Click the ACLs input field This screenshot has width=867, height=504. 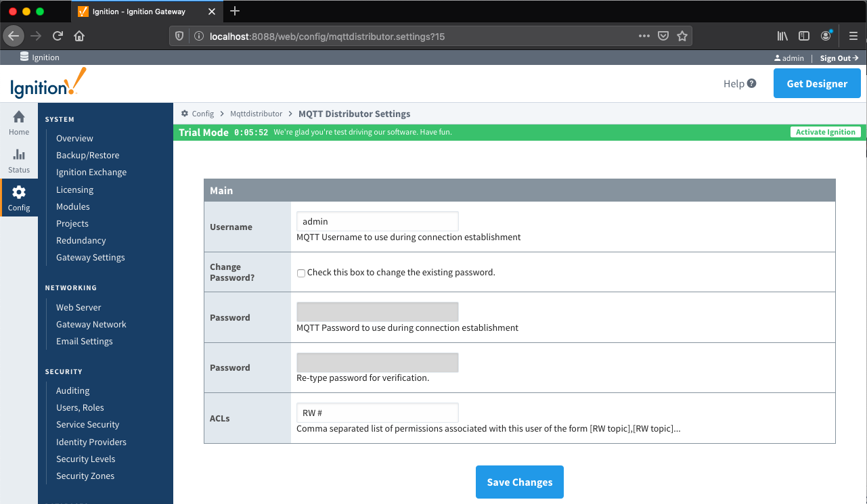coord(377,413)
